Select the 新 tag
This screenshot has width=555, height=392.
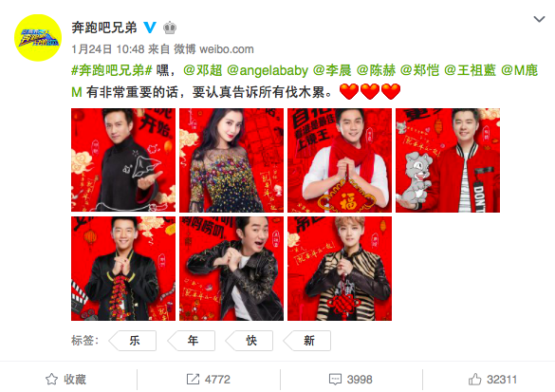tap(307, 341)
